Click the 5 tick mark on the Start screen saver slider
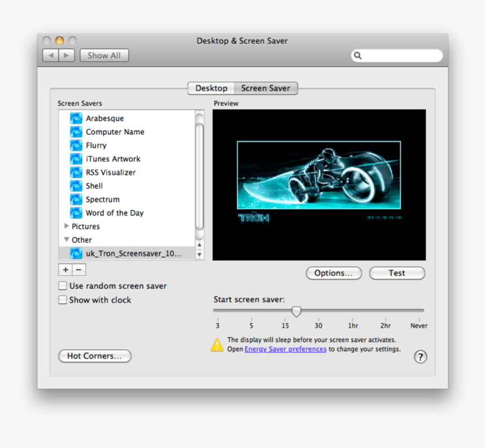This screenshot has height=448, width=485. click(x=252, y=320)
